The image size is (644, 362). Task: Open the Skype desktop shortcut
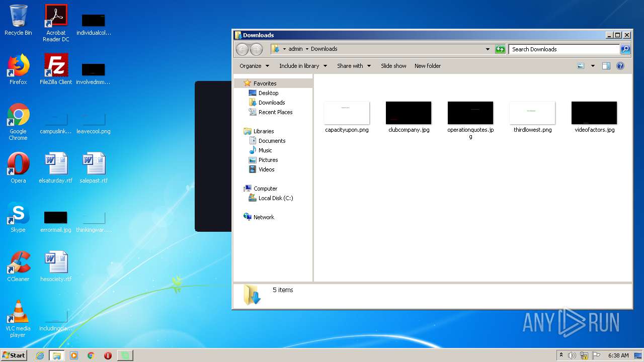[18, 217]
